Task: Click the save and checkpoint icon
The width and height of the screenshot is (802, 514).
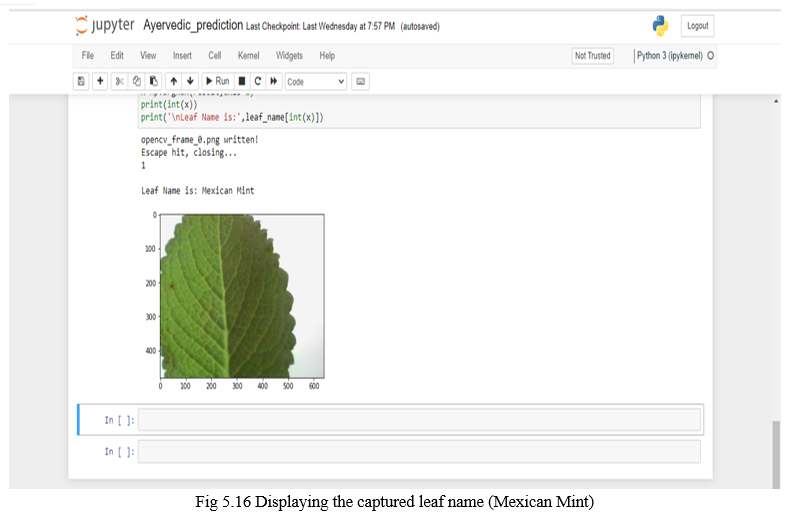Action: 81,81
